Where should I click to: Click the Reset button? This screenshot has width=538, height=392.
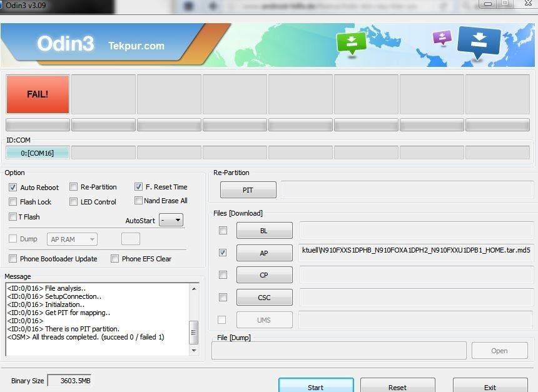pos(398,386)
